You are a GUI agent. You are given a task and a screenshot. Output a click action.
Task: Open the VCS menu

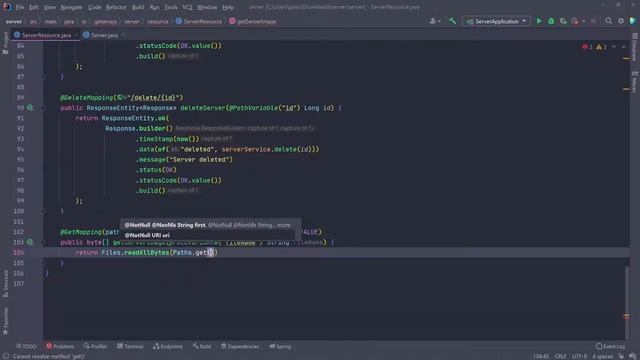[187, 7]
